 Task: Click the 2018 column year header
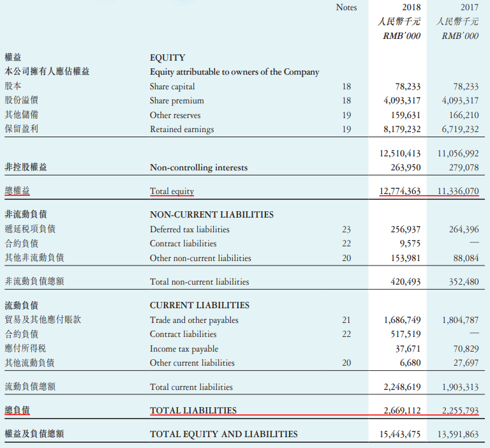pyautogui.click(x=411, y=8)
